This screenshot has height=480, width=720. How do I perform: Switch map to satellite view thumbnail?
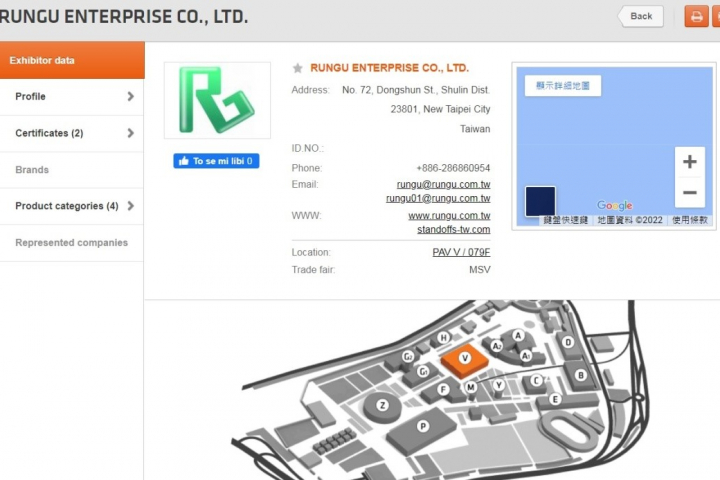pos(540,201)
